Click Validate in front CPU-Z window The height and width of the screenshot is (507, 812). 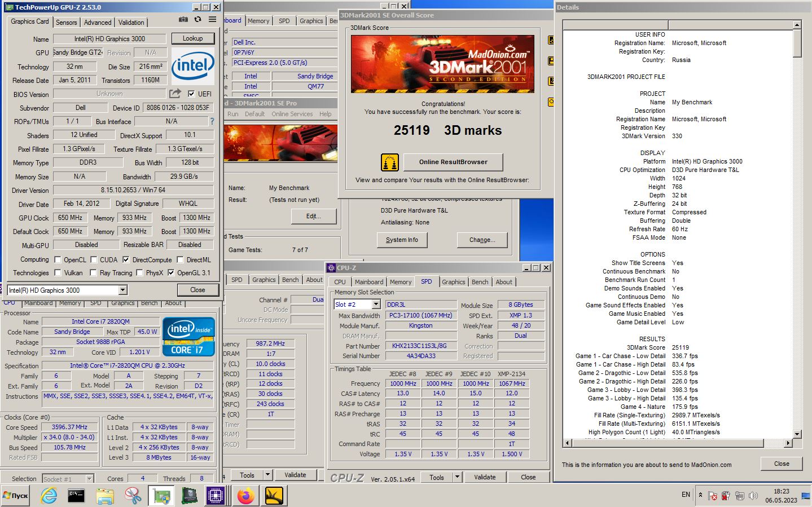pyautogui.click(x=485, y=477)
